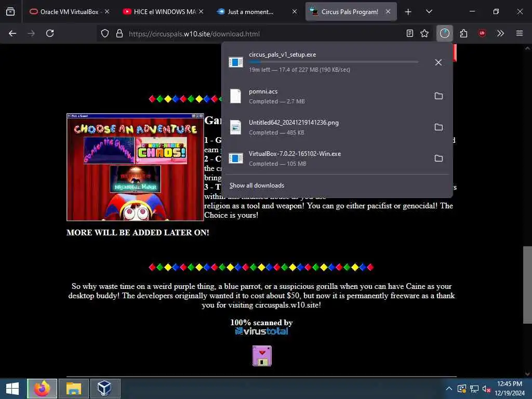Viewport: 532px width, 399px height.
Task: Cancel the circus_pals_v1_setup.exe download
Action: 438,62
